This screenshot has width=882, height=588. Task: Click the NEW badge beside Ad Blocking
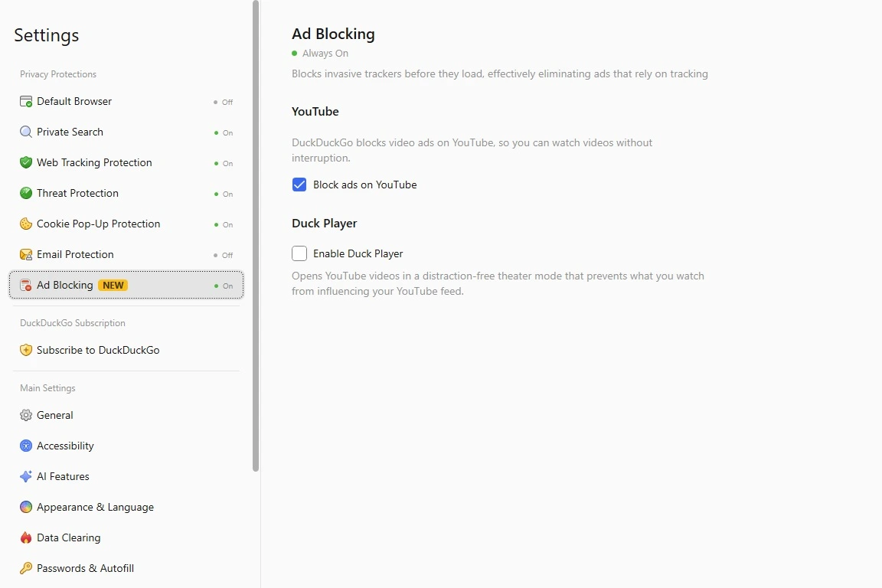(x=113, y=286)
